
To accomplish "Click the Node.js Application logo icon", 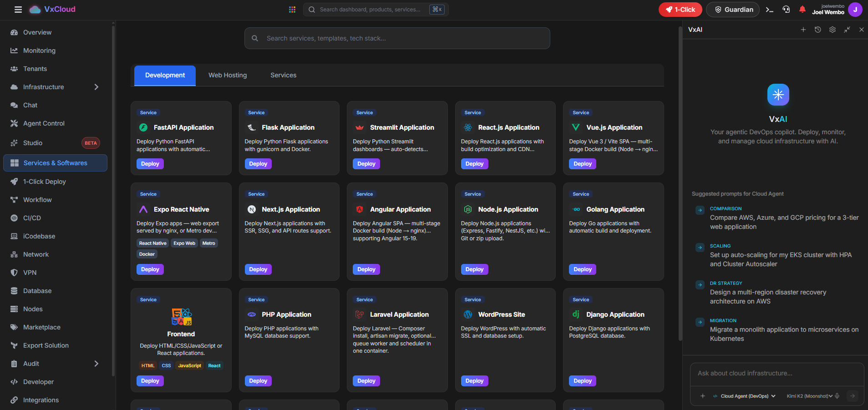I will [x=468, y=209].
